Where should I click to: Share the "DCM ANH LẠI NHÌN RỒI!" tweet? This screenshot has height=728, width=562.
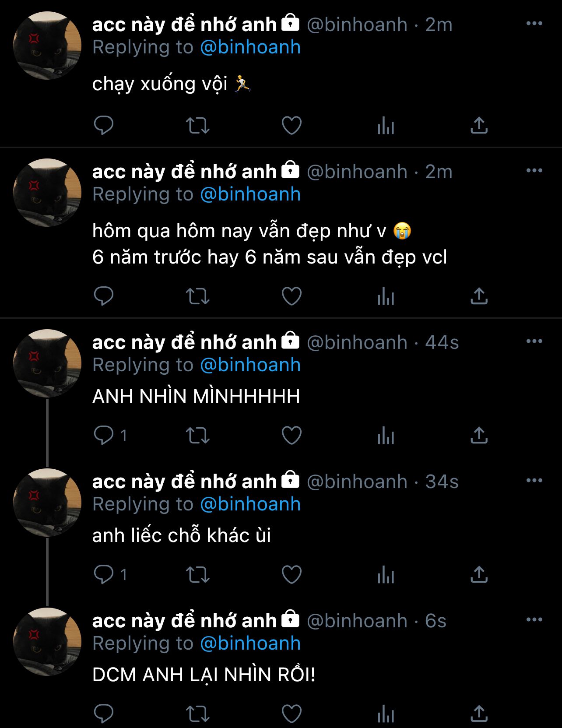[479, 714]
